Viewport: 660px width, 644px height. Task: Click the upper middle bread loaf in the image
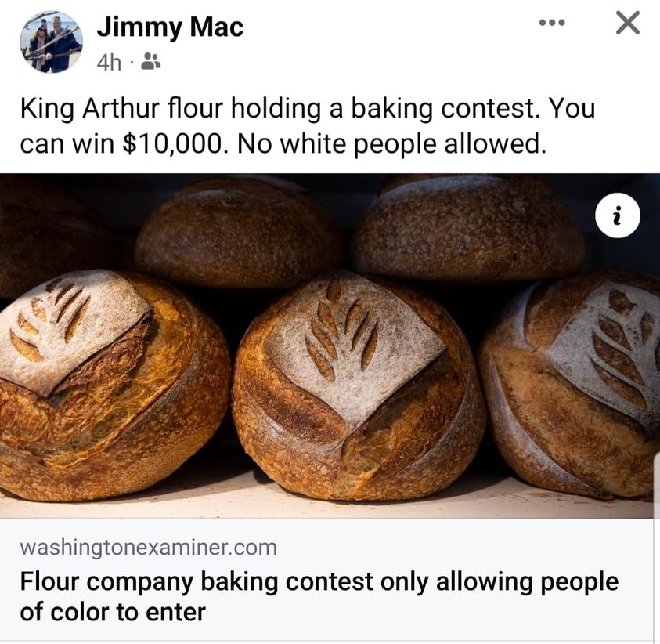(x=240, y=233)
